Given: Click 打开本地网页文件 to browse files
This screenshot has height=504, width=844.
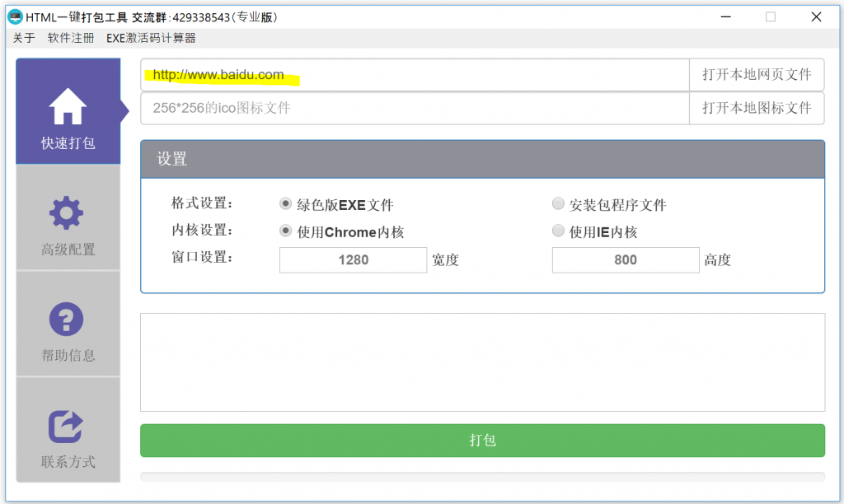Looking at the screenshot, I should (x=757, y=75).
